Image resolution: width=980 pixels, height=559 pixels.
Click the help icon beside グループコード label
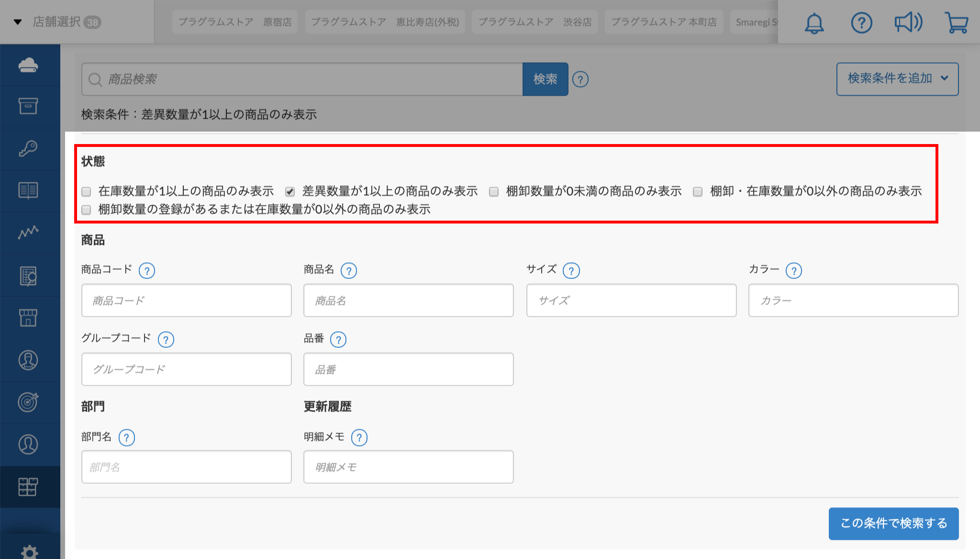click(166, 340)
